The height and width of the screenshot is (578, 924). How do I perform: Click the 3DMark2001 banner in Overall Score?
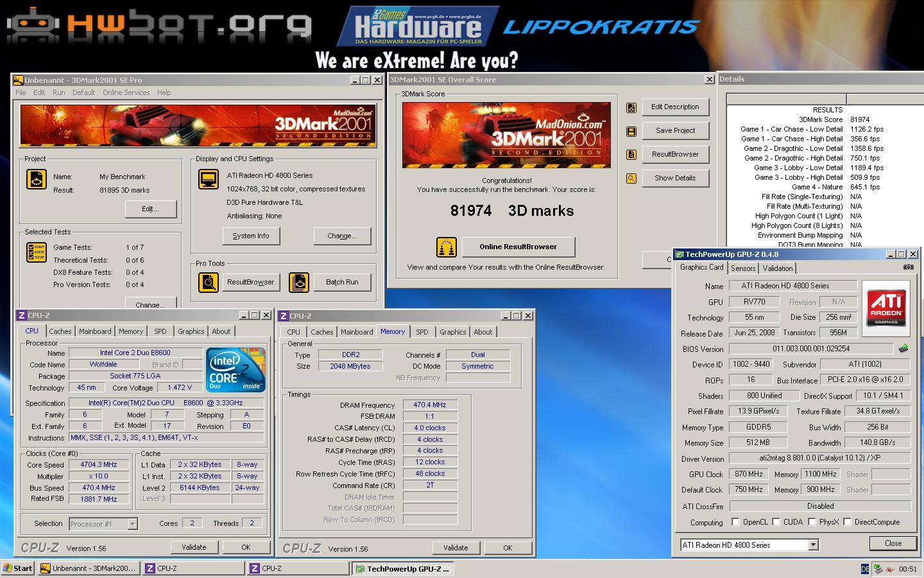coord(506,135)
